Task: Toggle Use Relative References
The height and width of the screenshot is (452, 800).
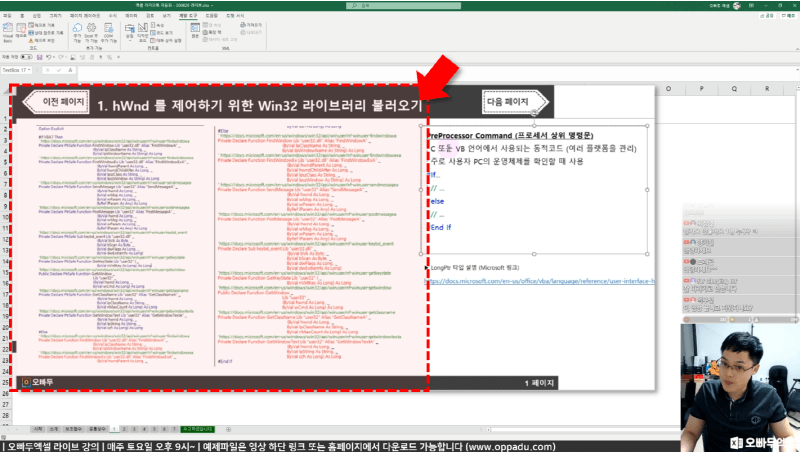Action: coord(45,33)
